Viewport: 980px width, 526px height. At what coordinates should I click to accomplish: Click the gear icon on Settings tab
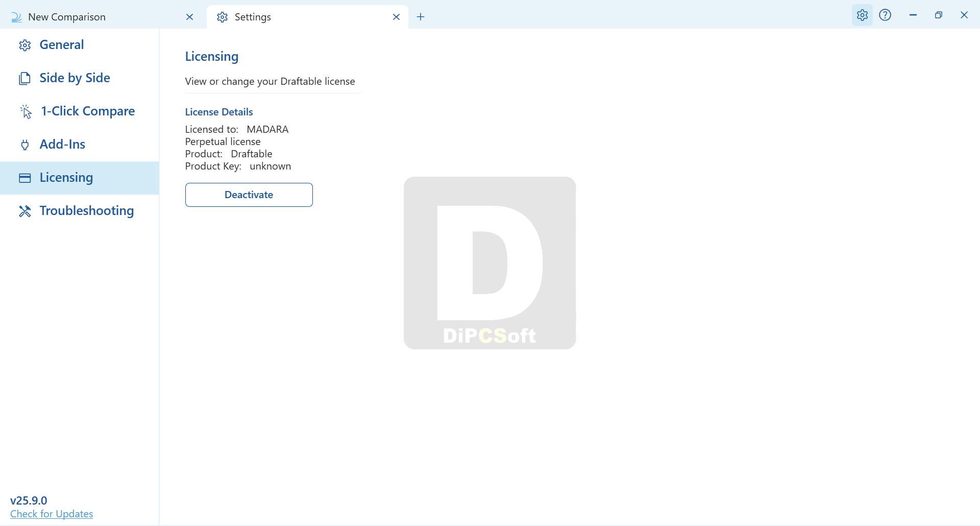[x=222, y=17]
